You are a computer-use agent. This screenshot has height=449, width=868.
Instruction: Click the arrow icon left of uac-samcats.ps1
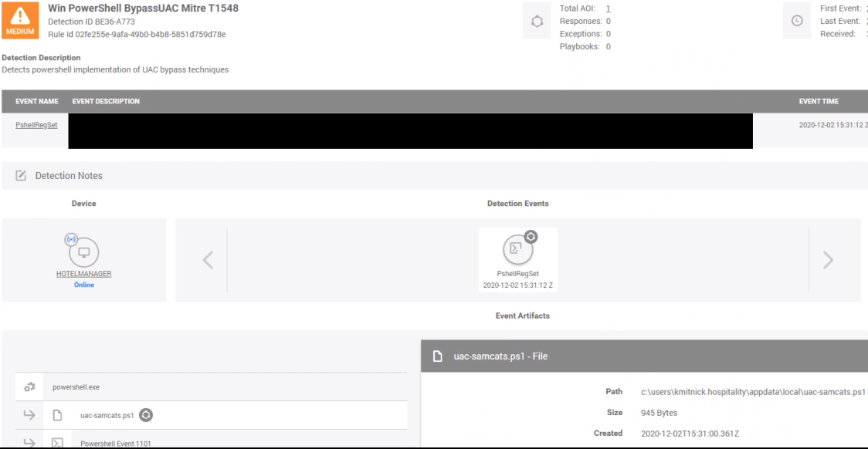(x=29, y=415)
